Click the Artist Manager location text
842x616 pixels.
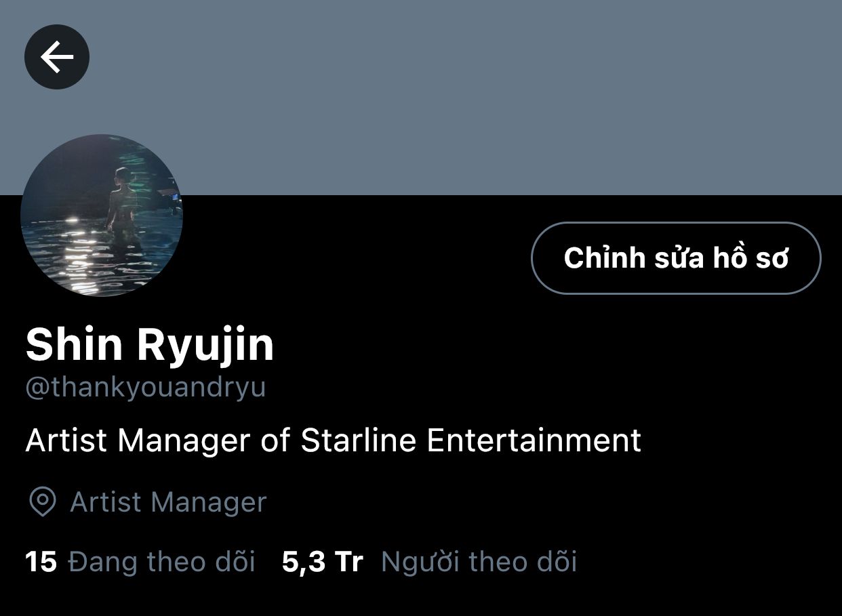point(169,502)
